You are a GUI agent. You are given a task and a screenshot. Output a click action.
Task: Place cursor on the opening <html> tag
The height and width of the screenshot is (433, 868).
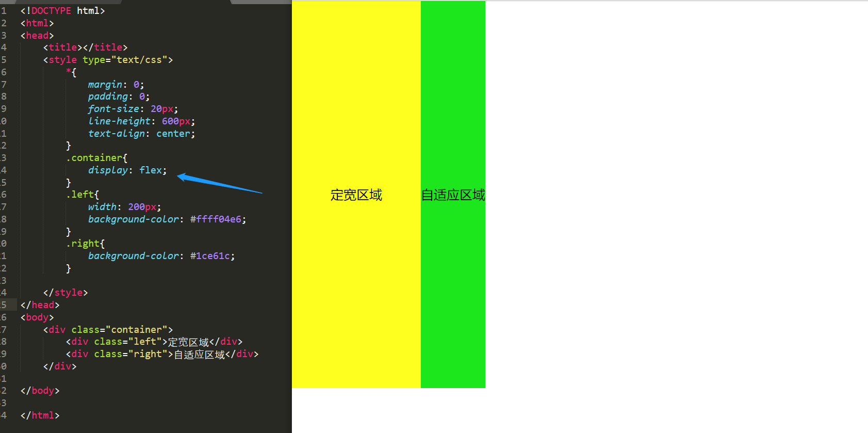click(37, 23)
